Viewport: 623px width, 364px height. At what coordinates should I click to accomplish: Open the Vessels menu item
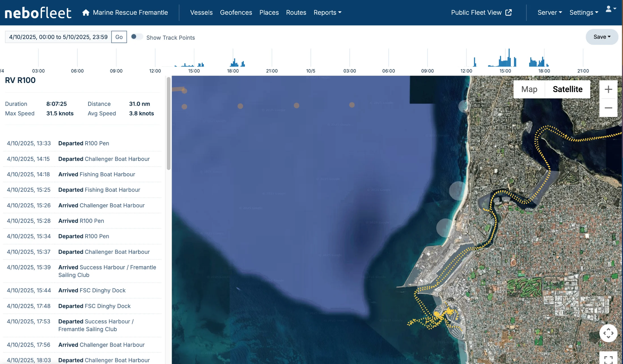(201, 12)
